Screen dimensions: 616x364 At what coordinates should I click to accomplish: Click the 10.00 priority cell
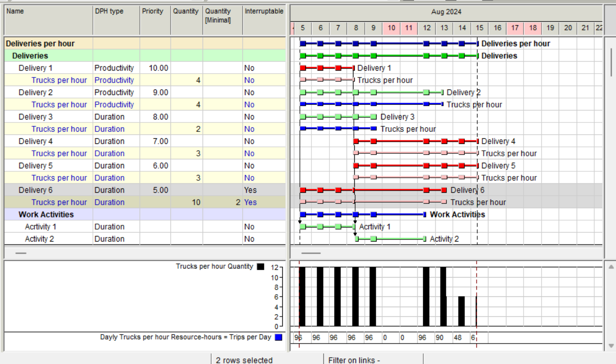point(155,68)
